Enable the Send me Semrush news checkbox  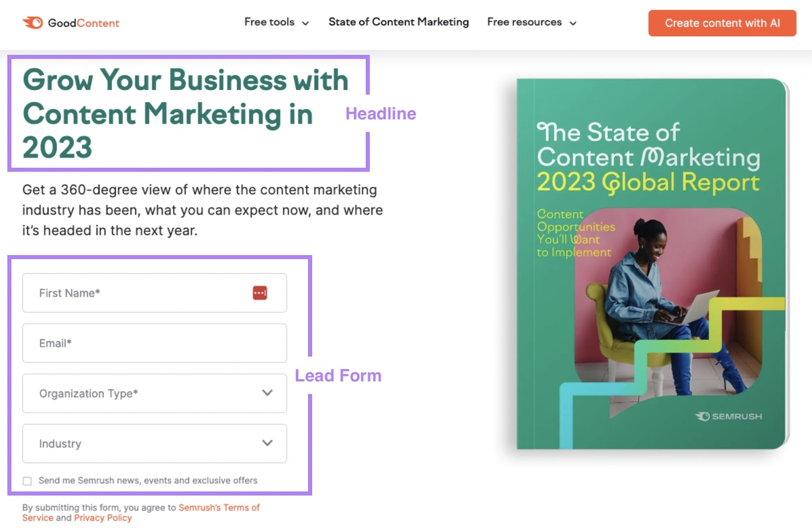[x=27, y=481]
